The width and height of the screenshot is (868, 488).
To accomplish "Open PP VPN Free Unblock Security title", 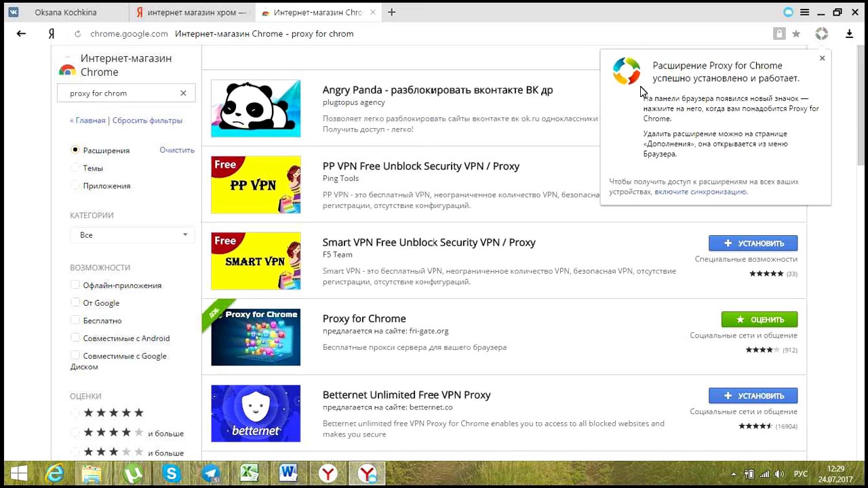I will pyautogui.click(x=421, y=166).
